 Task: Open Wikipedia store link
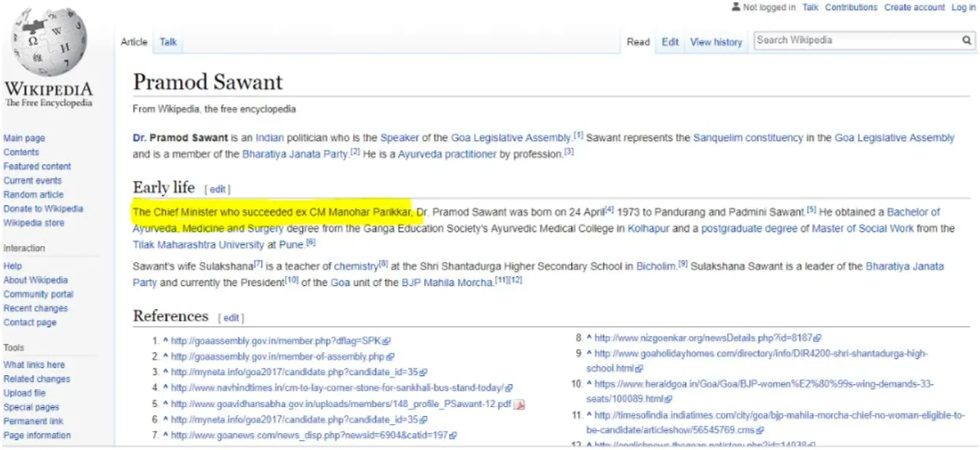tap(34, 223)
